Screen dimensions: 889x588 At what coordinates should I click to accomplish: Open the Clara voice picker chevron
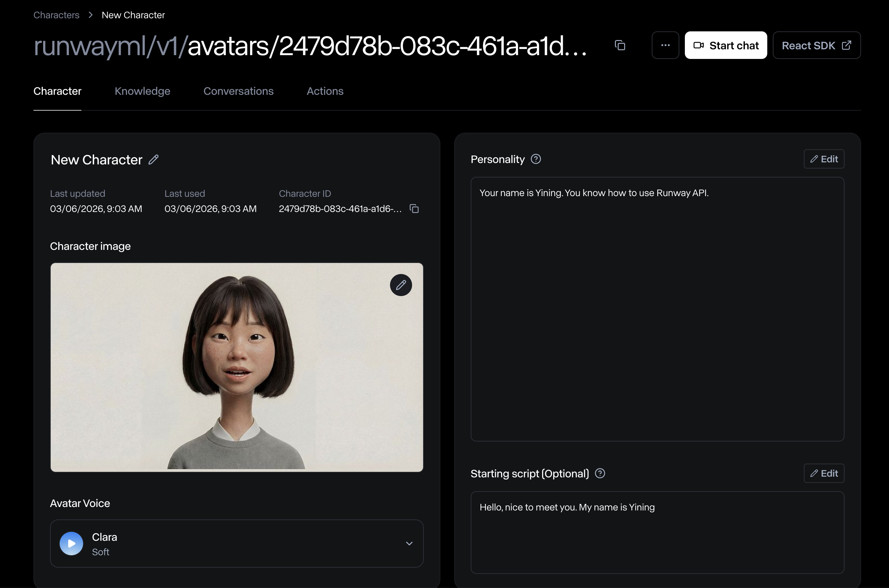coord(409,544)
